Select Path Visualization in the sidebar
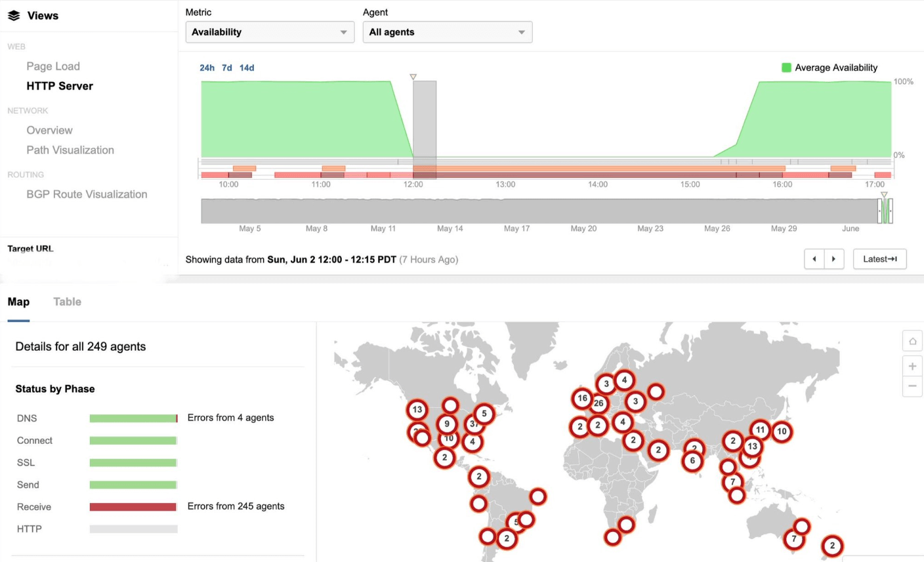 (70, 150)
